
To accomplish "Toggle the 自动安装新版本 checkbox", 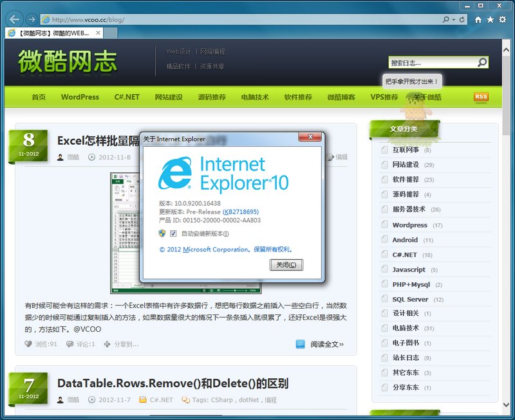I will click(173, 233).
